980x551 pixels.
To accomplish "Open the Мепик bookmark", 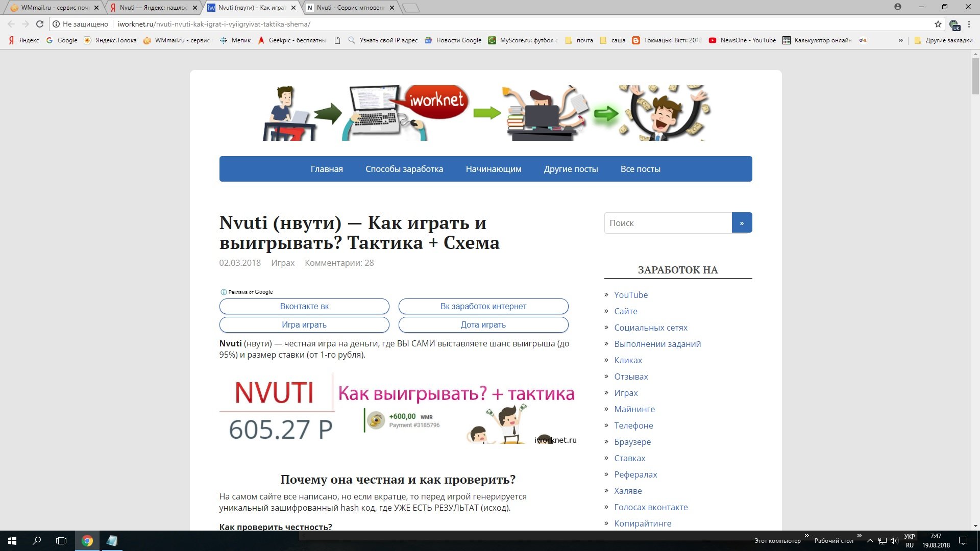I will point(235,40).
